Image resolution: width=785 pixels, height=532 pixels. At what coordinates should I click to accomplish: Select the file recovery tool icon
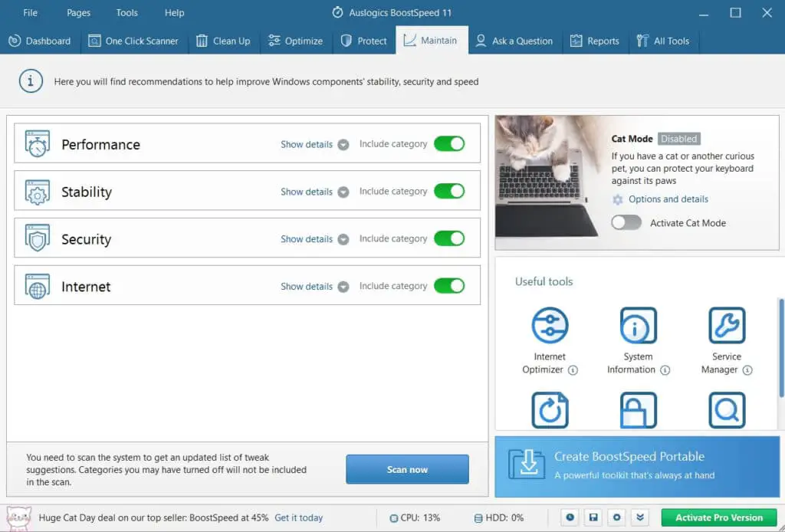[549, 409]
